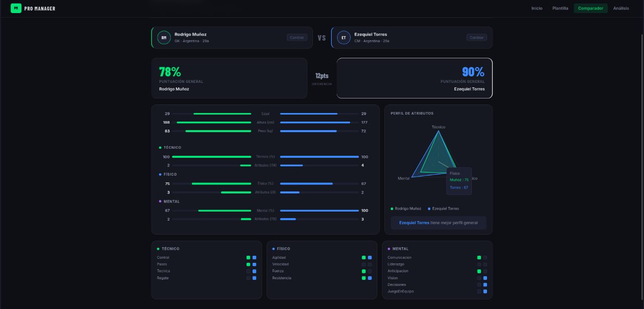The width and height of the screenshot is (644, 309).
Task: Click the 12pts difference label
Action: (322, 76)
